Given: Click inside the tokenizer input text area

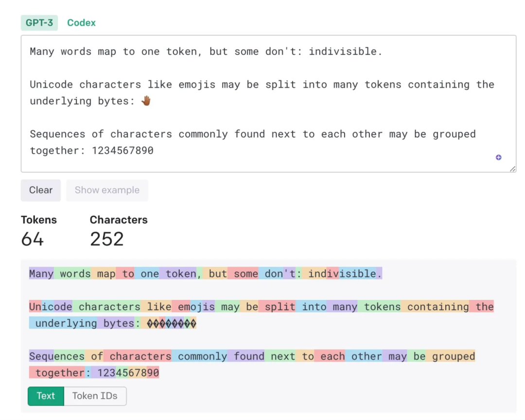Looking at the screenshot, I should point(267,117).
